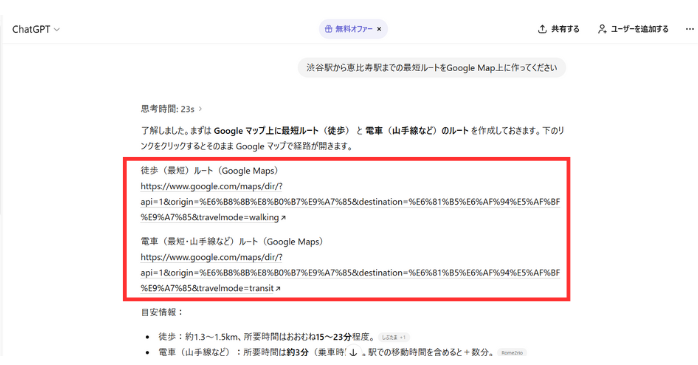Screen dimensions: 698x365
Task: Click the external-link arrow after travelmode=walking
Action: pyautogui.click(x=283, y=218)
